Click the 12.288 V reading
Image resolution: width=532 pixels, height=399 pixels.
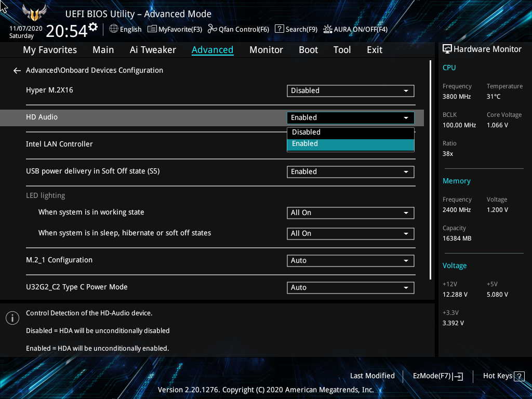pos(455,295)
